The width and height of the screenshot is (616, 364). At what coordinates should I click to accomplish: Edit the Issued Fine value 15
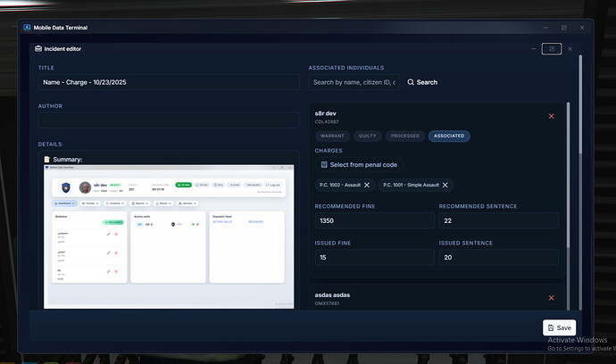point(374,257)
